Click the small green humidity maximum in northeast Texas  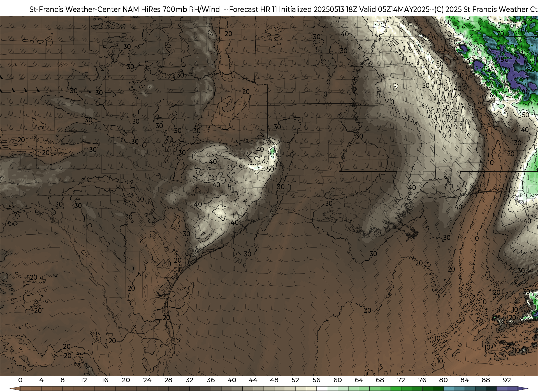pos(272,151)
